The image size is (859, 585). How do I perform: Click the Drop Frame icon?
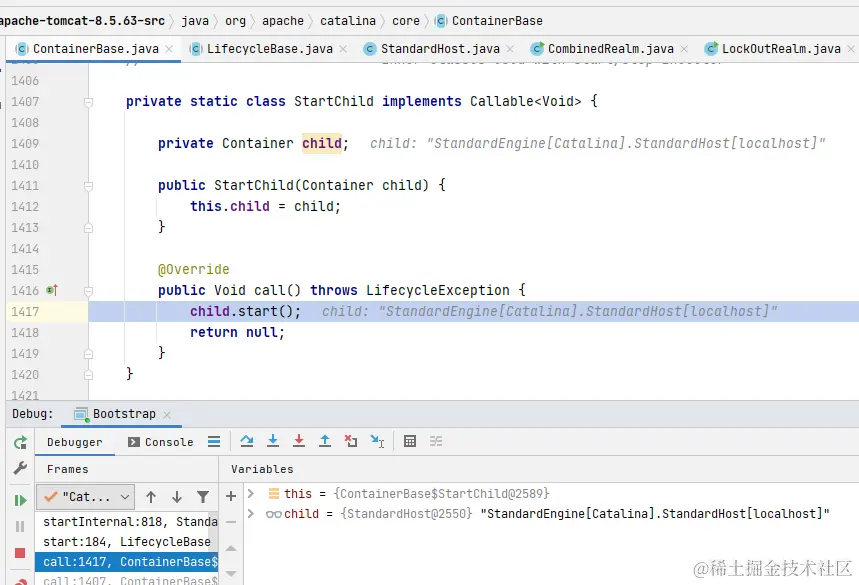[x=351, y=441]
